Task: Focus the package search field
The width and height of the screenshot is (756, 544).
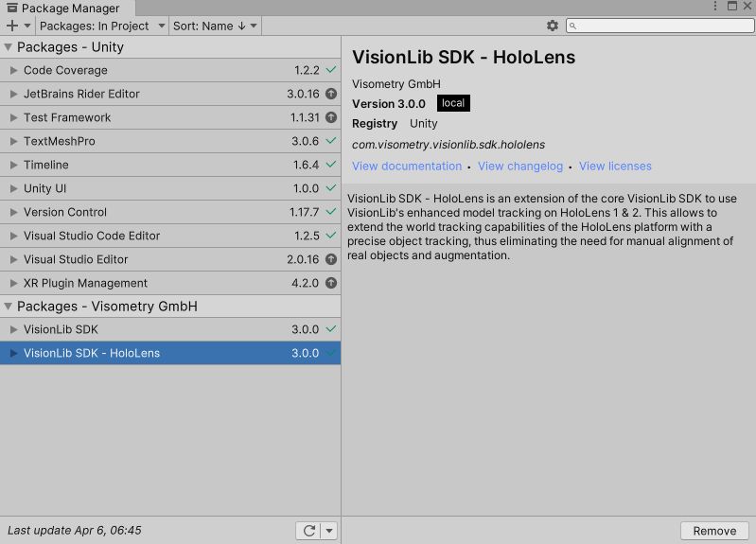Action: click(659, 26)
